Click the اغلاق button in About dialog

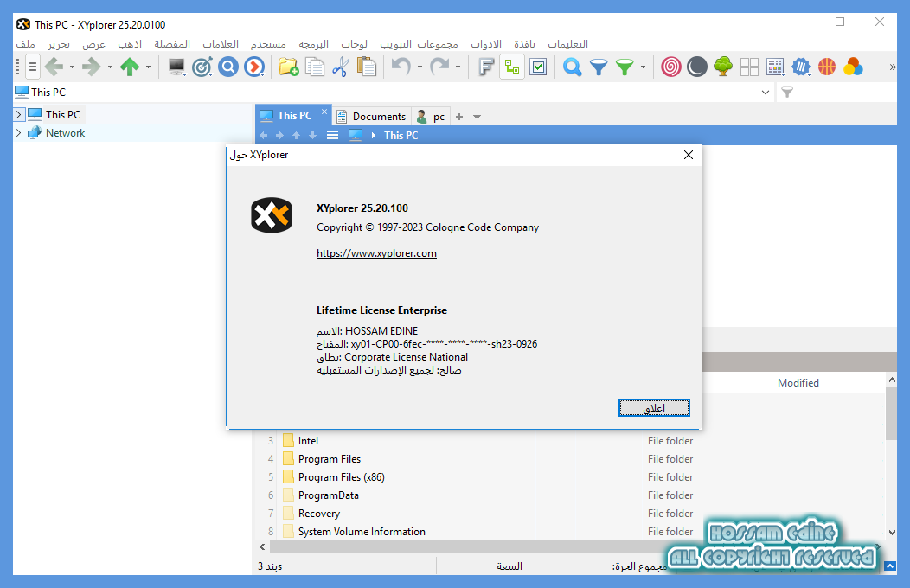654,408
